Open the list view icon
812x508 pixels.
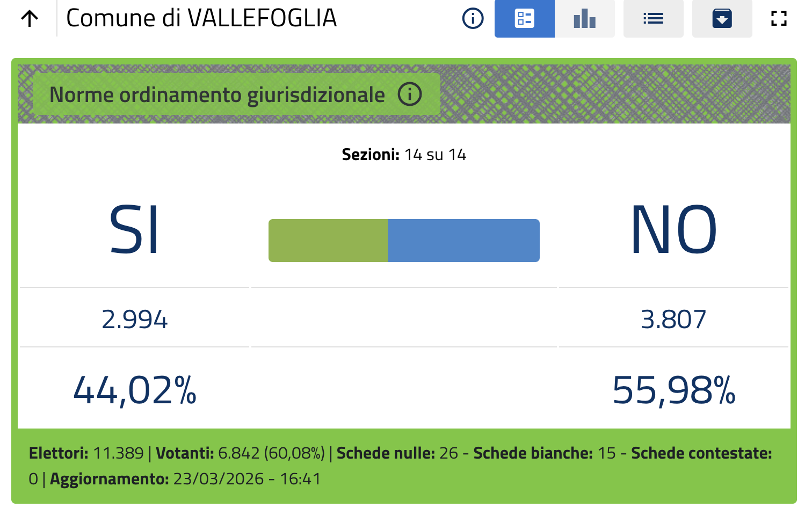pos(653,19)
